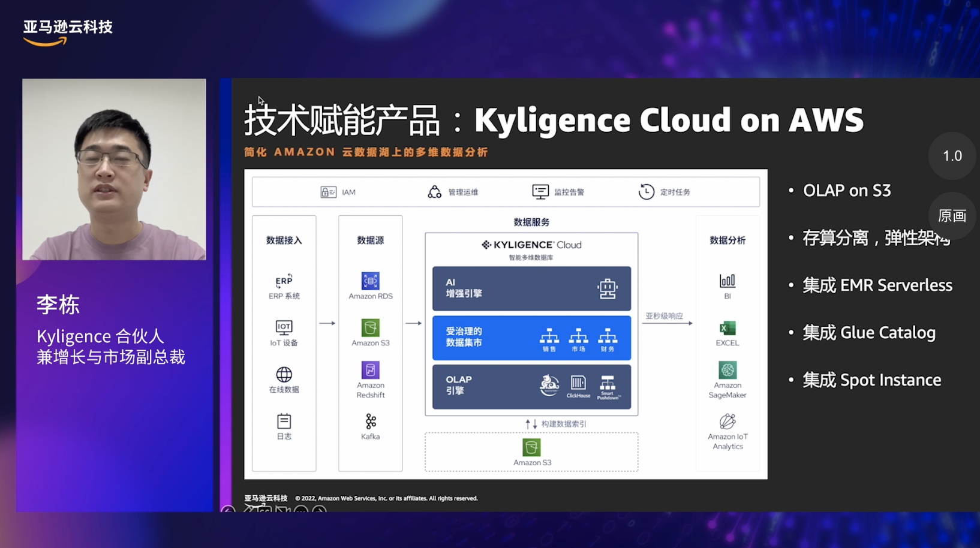The height and width of the screenshot is (548, 980).
Task: Click the Amazon SageMaker icon
Action: (x=728, y=370)
